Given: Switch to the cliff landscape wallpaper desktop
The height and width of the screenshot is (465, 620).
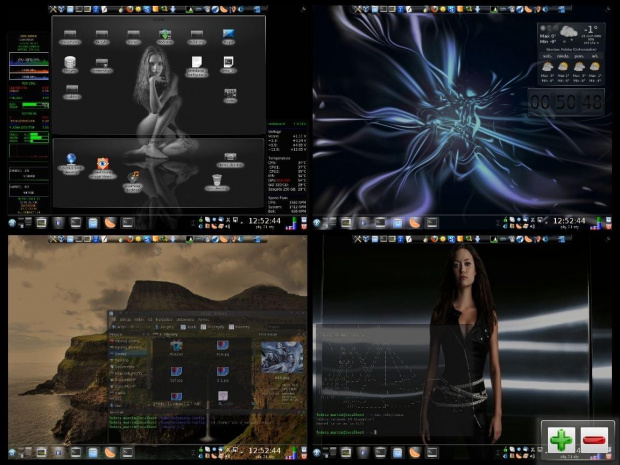Looking at the screenshot, I should pos(157,347).
